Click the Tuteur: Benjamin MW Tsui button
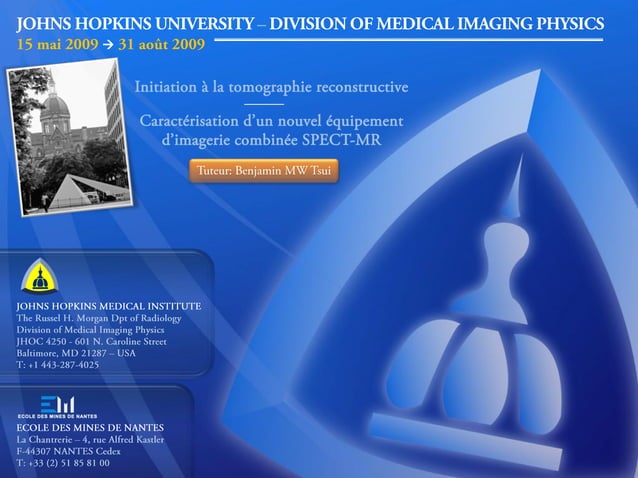Viewport: 638px width, 478px height. (x=264, y=170)
